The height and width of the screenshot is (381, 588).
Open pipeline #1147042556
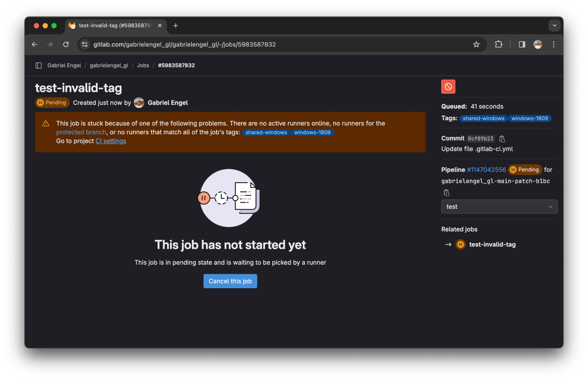(x=486, y=170)
